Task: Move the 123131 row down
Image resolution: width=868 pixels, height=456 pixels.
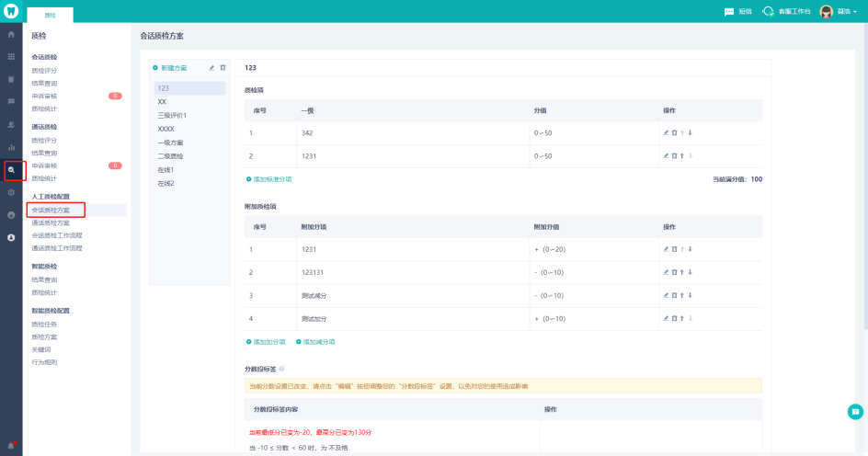Action: click(691, 272)
